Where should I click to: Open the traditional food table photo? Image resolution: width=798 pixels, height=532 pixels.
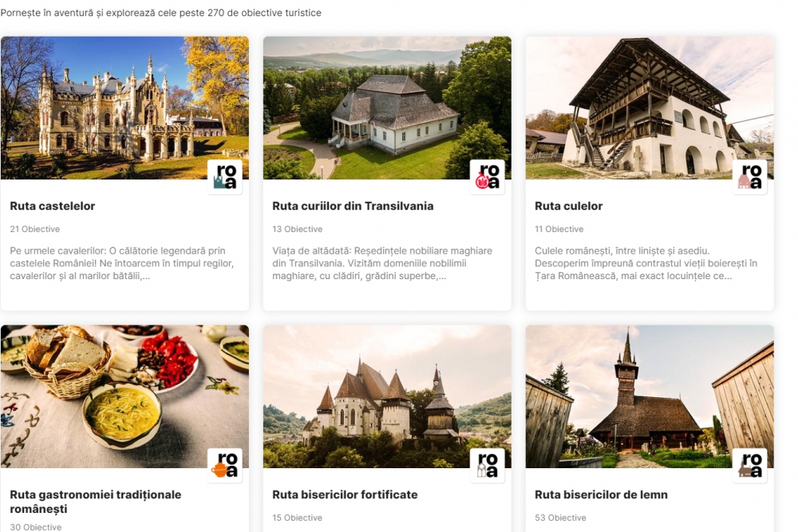(124, 396)
